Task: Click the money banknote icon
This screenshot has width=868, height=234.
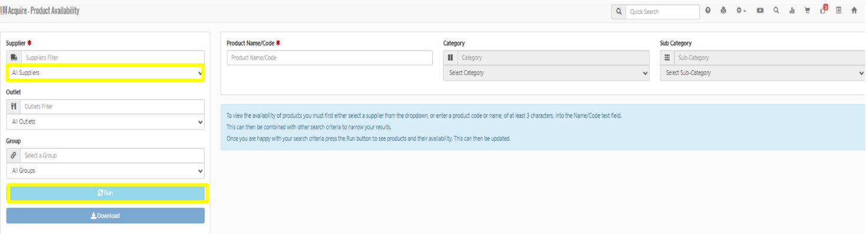Action: point(760,11)
